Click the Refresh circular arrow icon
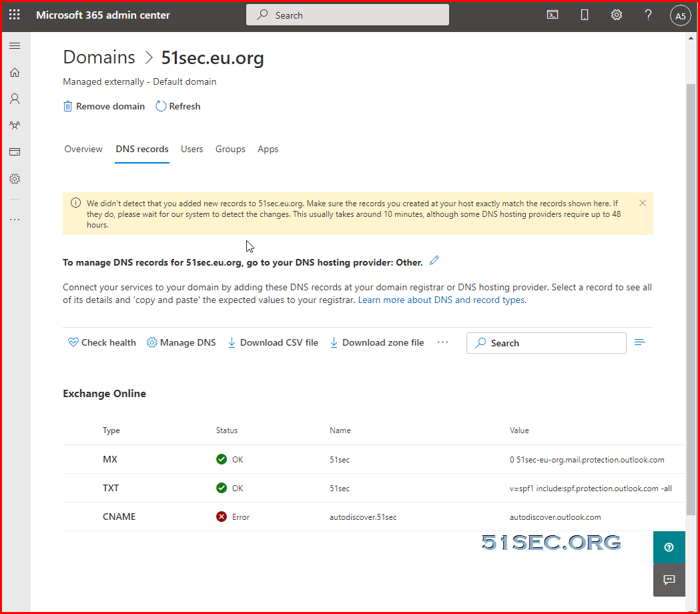The height and width of the screenshot is (614, 700). [161, 106]
